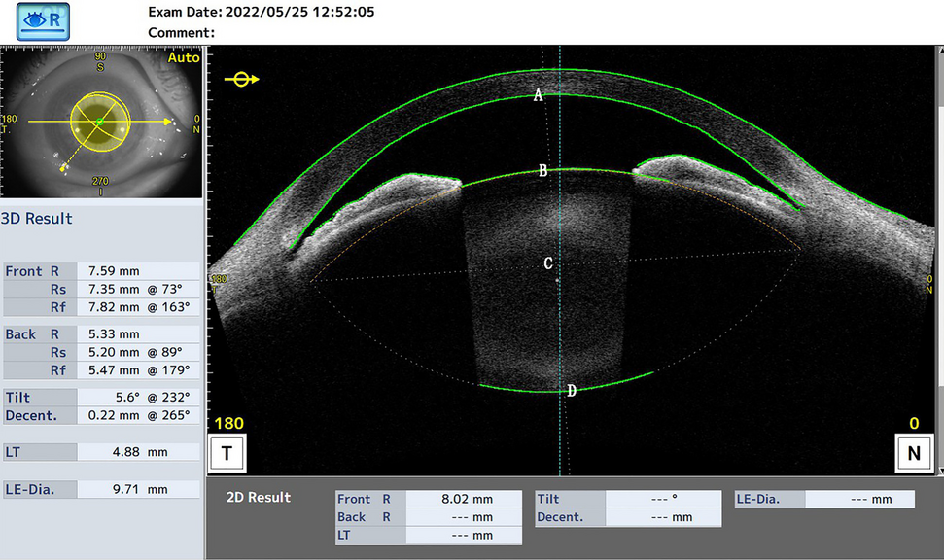This screenshot has width=944, height=560.
Task: Click marker B on anterior lens surface
Action: (x=543, y=171)
